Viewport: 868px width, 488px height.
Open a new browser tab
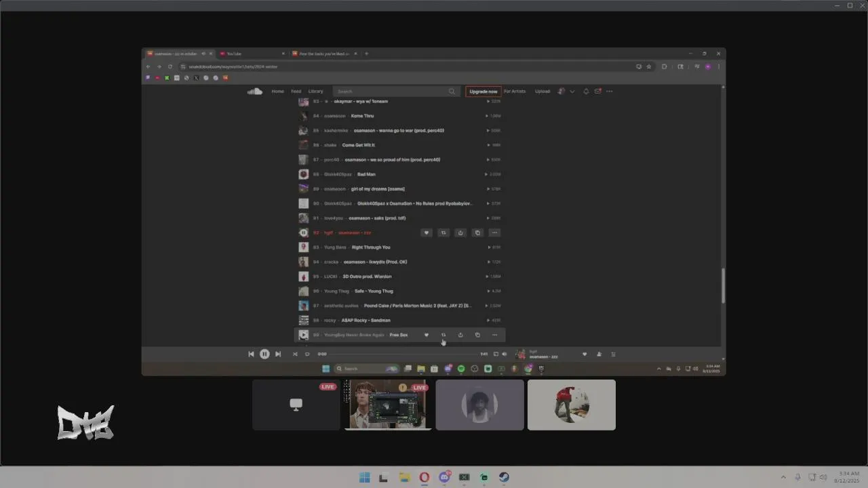[366, 54]
